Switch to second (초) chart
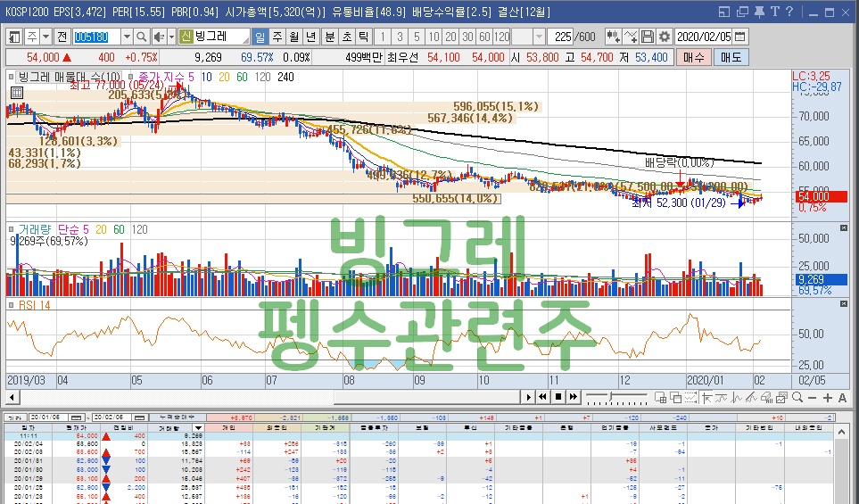 pos(347,37)
